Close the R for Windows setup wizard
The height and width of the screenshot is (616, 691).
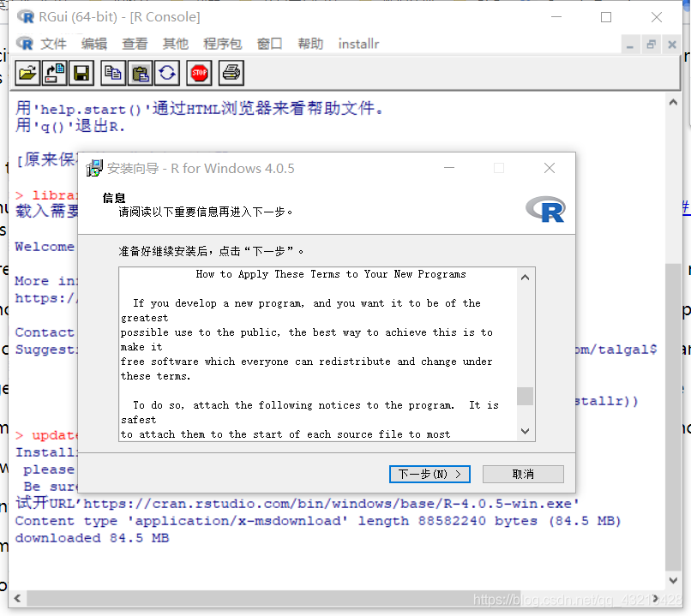[x=549, y=168]
